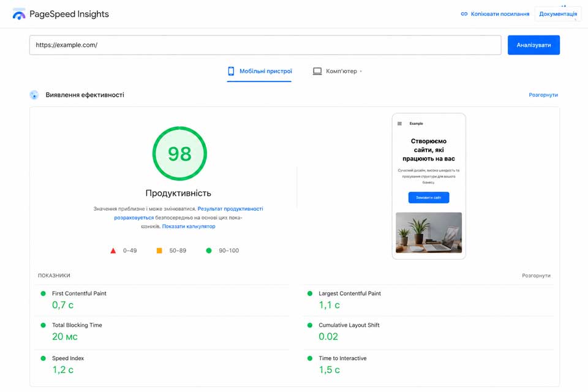Click the Аналізувати button
Viewport: 588px width, 392px height.
pyautogui.click(x=533, y=45)
